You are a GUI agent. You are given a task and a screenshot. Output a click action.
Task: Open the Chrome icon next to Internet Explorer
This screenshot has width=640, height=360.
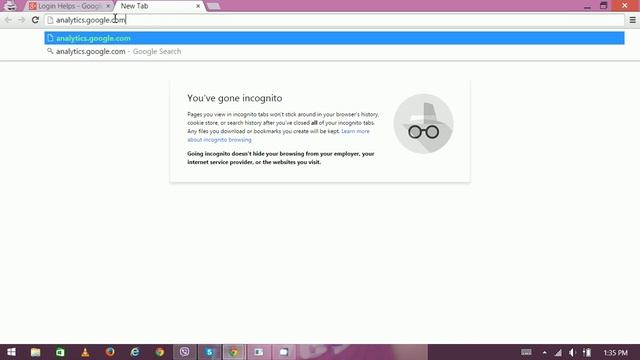[160, 352]
